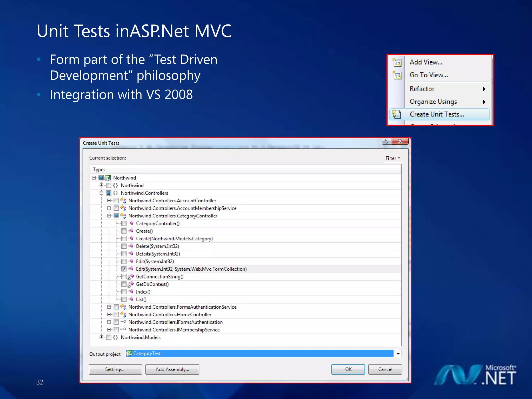Click the Settings... button
The height and width of the screenshot is (399, 532).
(115, 369)
